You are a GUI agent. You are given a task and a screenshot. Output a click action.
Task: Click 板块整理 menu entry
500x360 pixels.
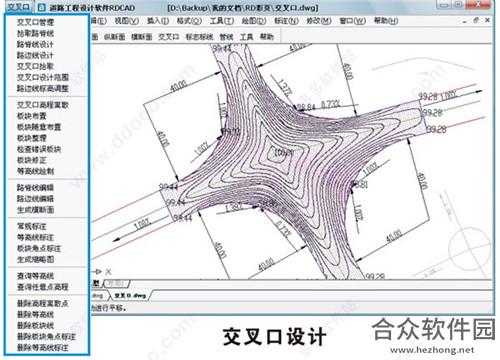pyautogui.click(x=32, y=138)
